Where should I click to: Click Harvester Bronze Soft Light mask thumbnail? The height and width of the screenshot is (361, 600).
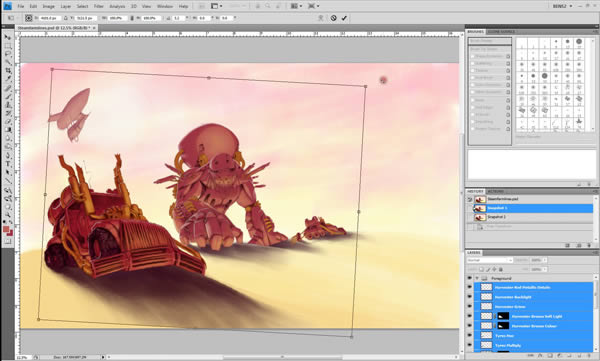pyautogui.click(x=503, y=316)
